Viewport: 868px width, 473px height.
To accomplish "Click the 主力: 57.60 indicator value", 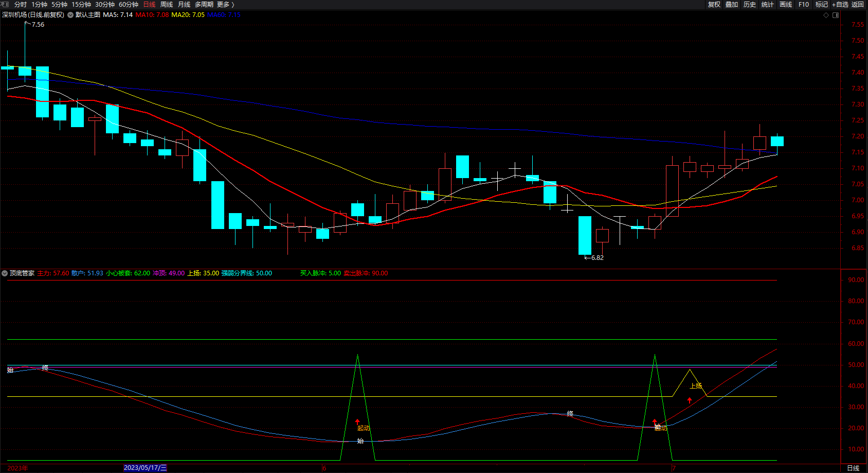I will [53, 273].
